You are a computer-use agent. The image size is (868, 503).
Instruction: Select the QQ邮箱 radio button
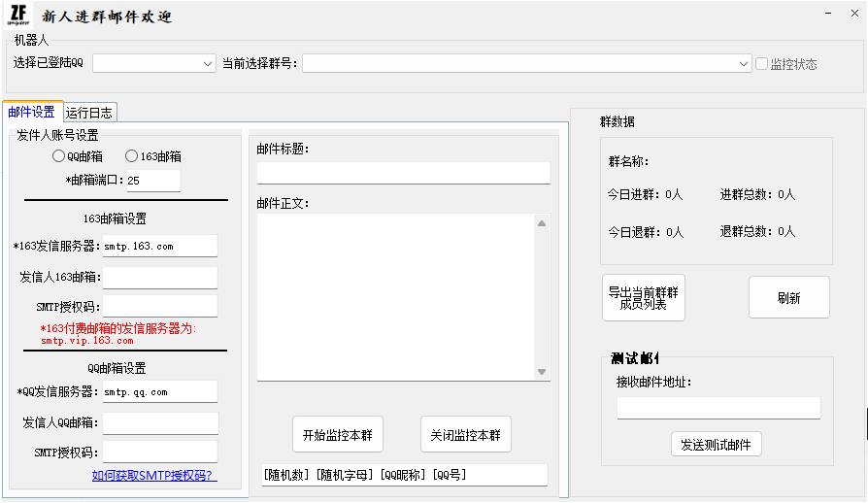click(x=59, y=156)
